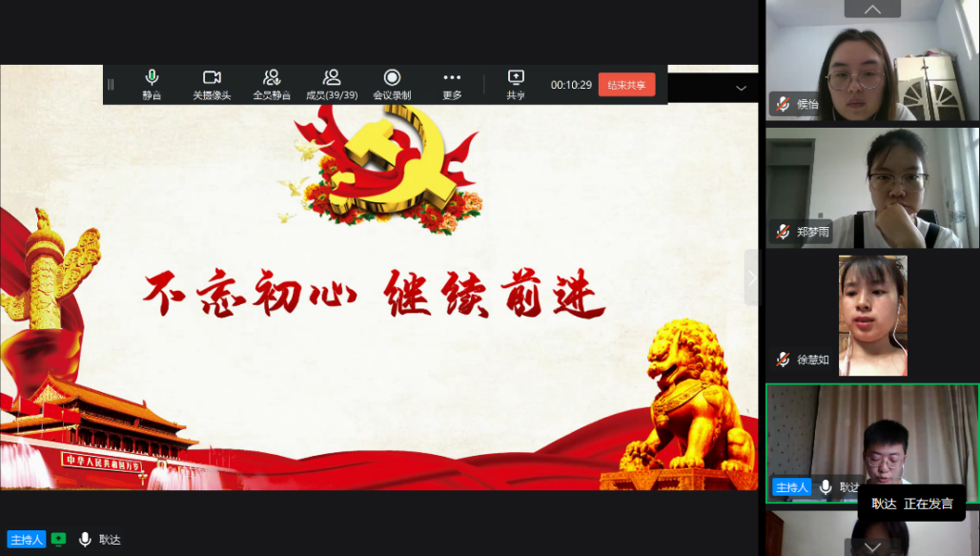Screen dimensions: 980x556
Task: Click the meeting timer 00:10:29
Action: (571, 85)
